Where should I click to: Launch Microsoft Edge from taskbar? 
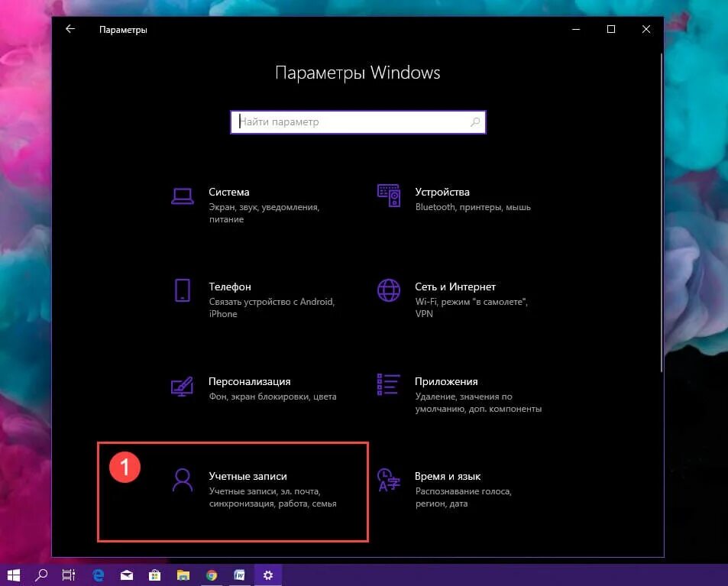coord(99,575)
